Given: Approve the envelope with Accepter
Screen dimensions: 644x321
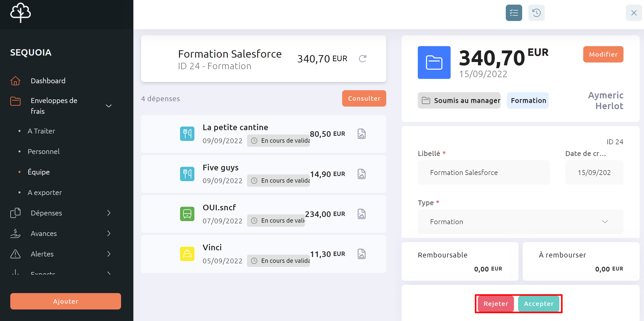Looking at the screenshot, I should point(539,304).
